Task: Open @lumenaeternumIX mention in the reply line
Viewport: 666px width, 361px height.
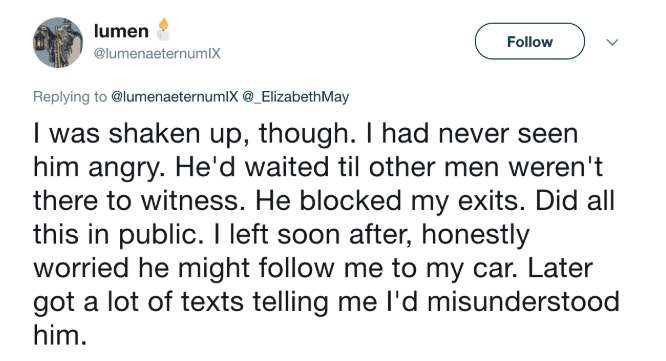Action: pyautogui.click(x=175, y=97)
